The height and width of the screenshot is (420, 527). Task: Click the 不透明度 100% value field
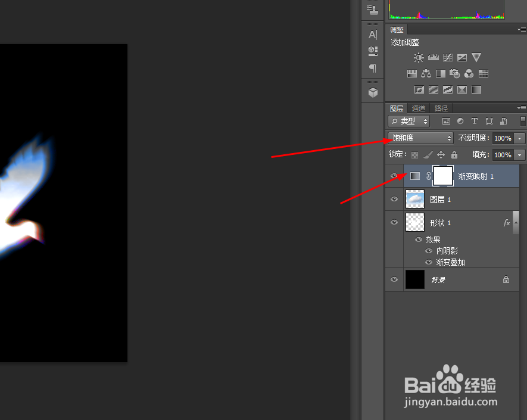click(503, 138)
